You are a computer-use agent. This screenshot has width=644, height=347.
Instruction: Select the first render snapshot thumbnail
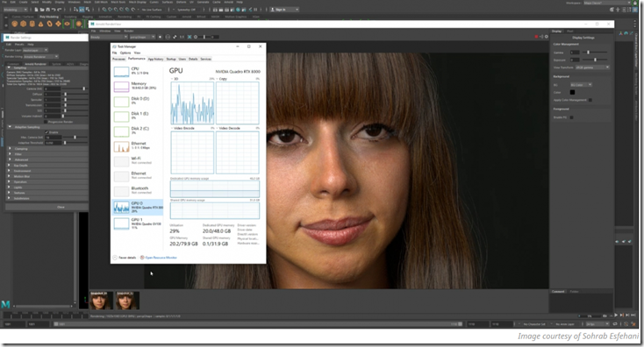coord(101,301)
